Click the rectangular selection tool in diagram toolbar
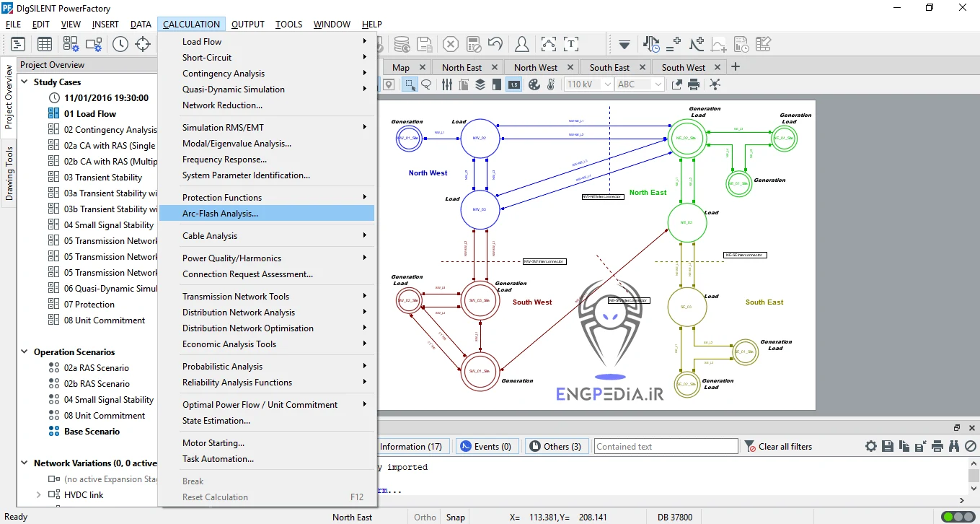This screenshot has height=524, width=980. [410, 84]
